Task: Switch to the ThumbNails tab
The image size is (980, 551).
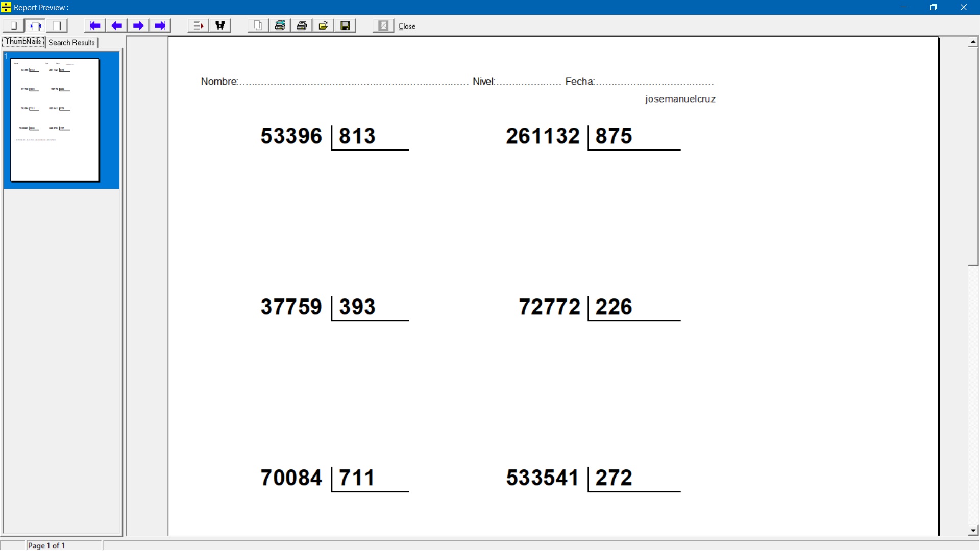Action: (x=23, y=42)
